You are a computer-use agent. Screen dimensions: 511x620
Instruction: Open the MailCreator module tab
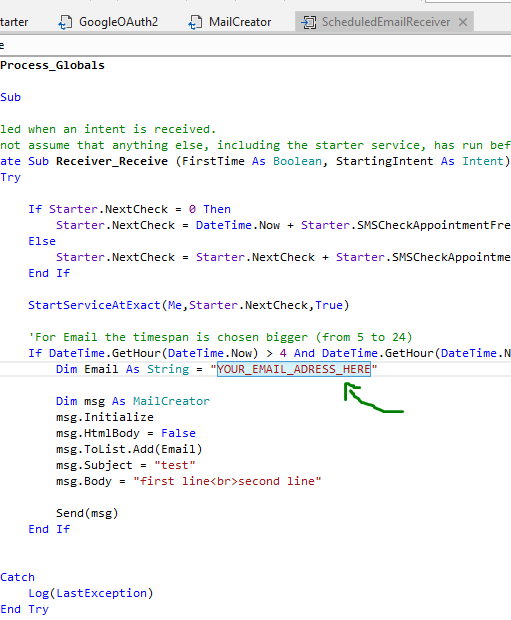229,22
